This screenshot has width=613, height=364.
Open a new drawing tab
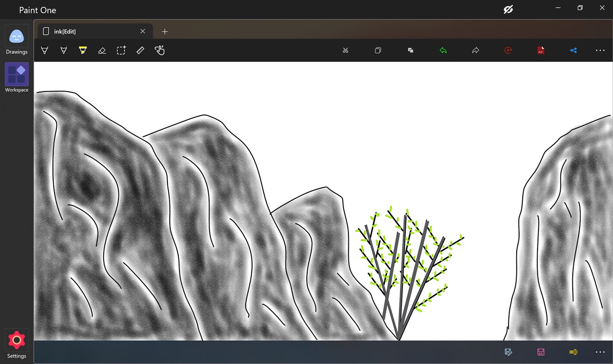pos(165,31)
